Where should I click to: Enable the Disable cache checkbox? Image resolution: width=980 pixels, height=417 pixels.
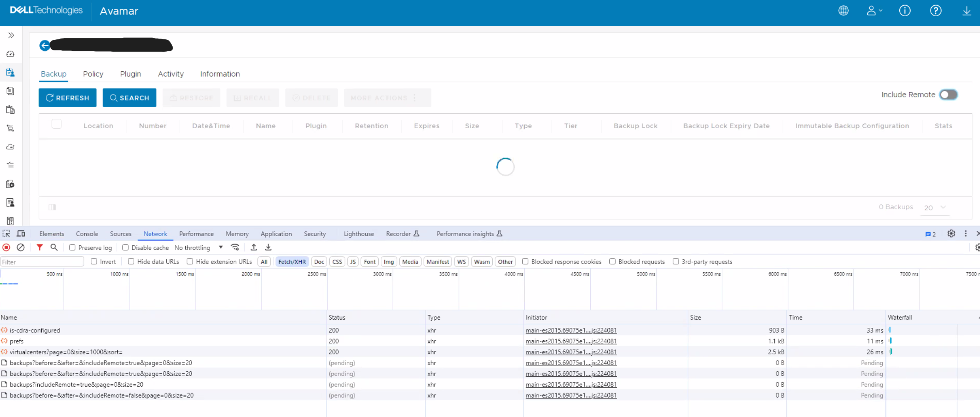point(126,247)
